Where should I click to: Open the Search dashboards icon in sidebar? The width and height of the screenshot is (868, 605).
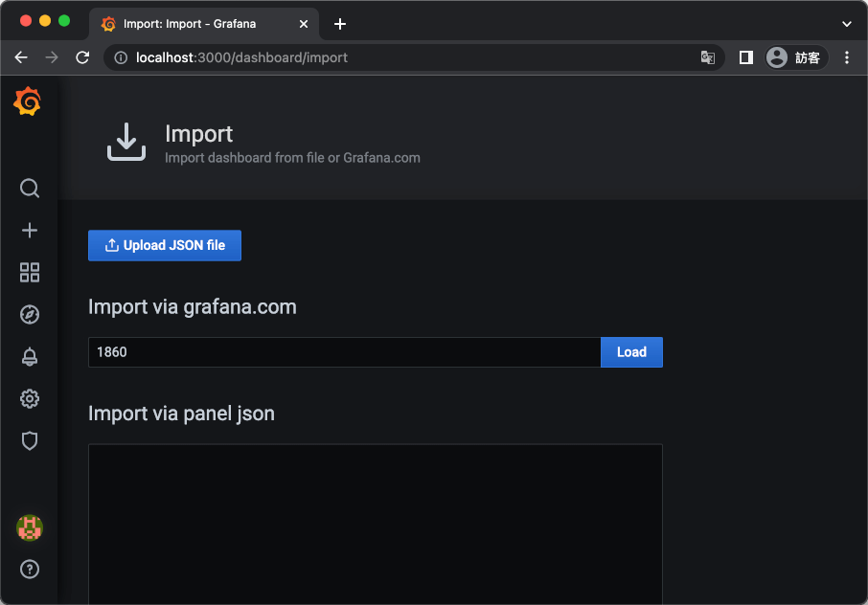(x=30, y=188)
